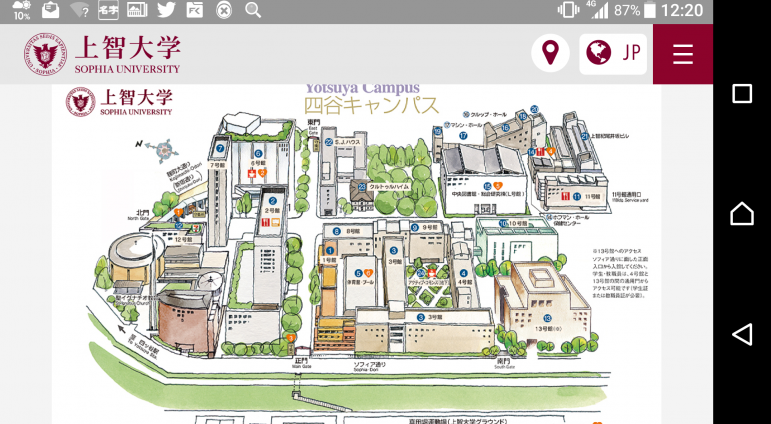This screenshot has width=771, height=424.
Task: Tap the orange heart AED marker 5 on central library
Action: click(497, 185)
